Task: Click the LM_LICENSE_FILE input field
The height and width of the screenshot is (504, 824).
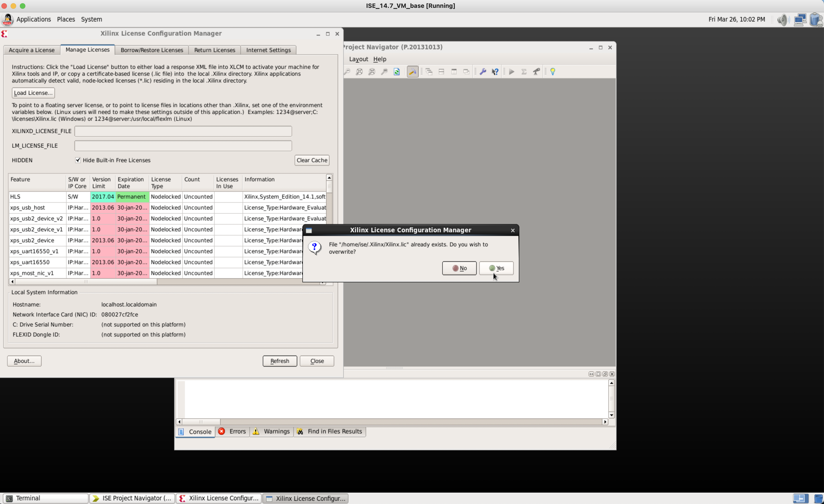Action: coord(183,146)
